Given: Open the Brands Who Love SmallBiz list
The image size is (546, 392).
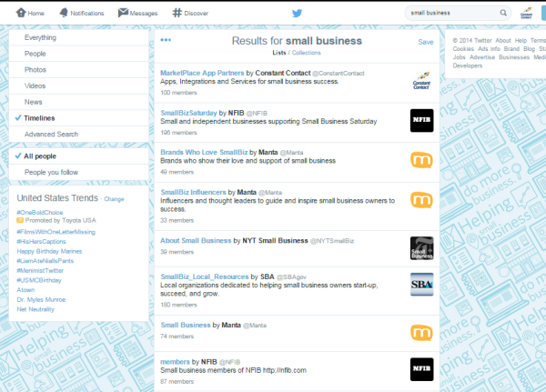Looking at the screenshot, I should 204,153.
